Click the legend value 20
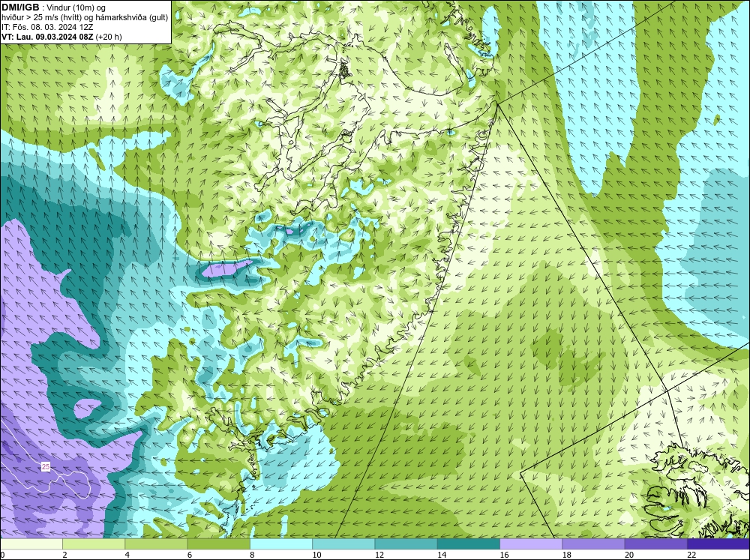Image resolution: width=750 pixels, height=560 pixels. pyautogui.click(x=628, y=555)
